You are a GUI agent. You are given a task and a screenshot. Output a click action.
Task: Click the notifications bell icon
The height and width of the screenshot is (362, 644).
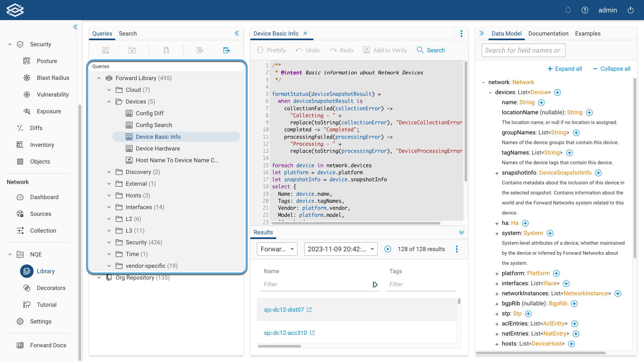[568, 10]
